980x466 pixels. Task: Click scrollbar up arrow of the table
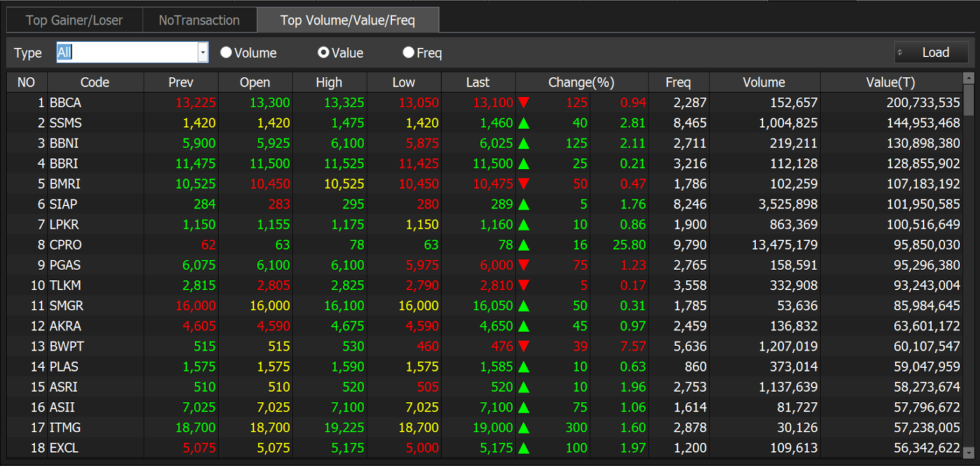pyautogui.click(x=968, y=78)
